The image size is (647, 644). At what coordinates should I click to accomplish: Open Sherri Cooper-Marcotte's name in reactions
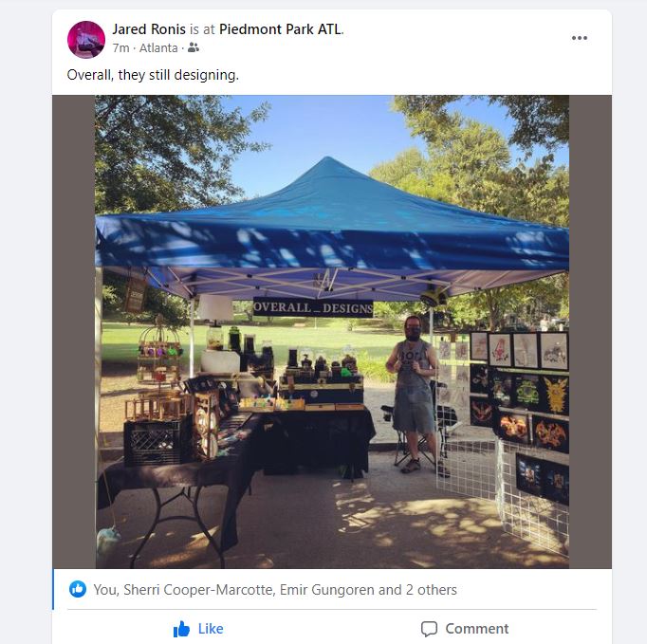[x=197, y=590]
